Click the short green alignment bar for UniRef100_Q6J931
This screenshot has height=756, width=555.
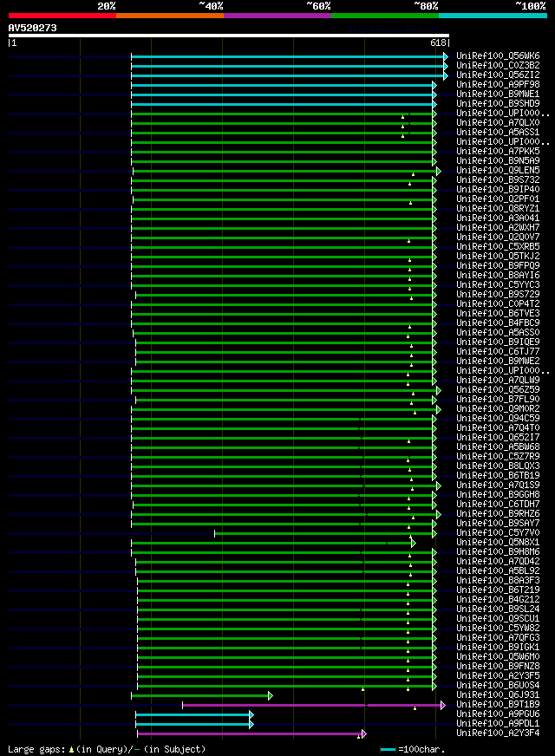point(202,695)
